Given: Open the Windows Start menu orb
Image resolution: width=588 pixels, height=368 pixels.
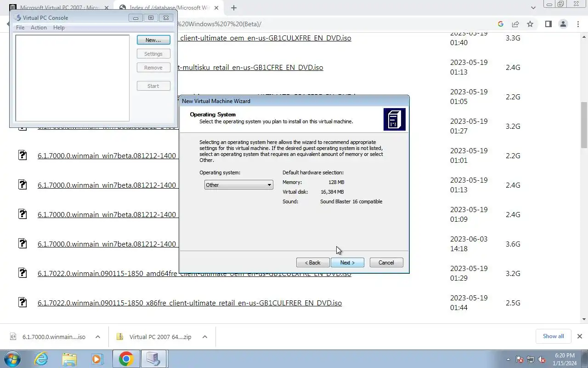Looking at the screenshot, I should pyautogui.click(x=12, y=359).
